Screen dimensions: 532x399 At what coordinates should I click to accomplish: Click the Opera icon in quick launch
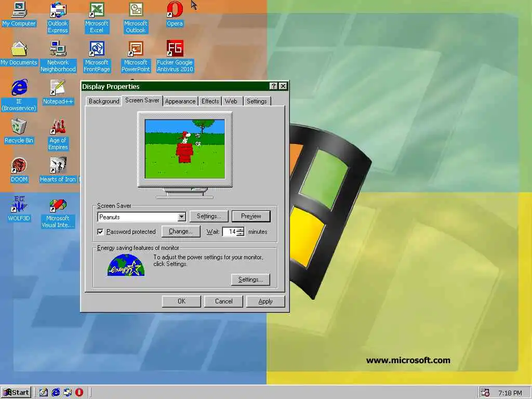pyautogui.click(x=79, y=393)
